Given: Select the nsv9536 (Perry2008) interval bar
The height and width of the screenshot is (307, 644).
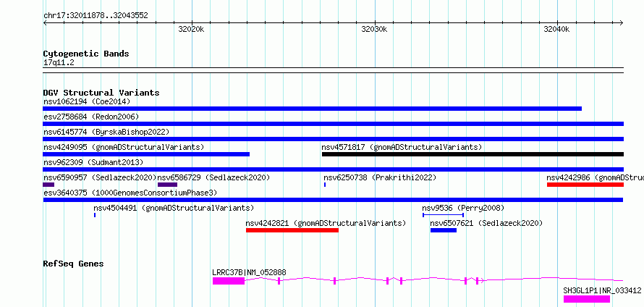Looking at the screenshot, I should 443,215.
